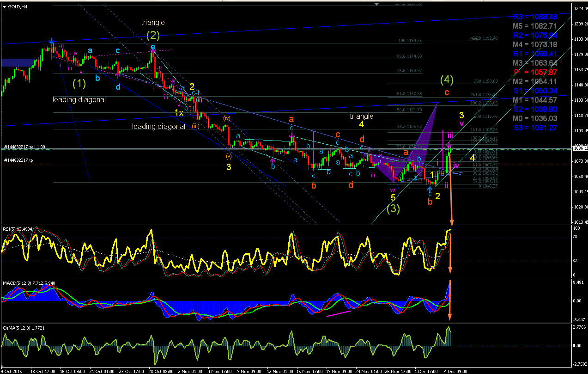Click the 78.6 1160.92 Fibonacci level label

[409, 71]
